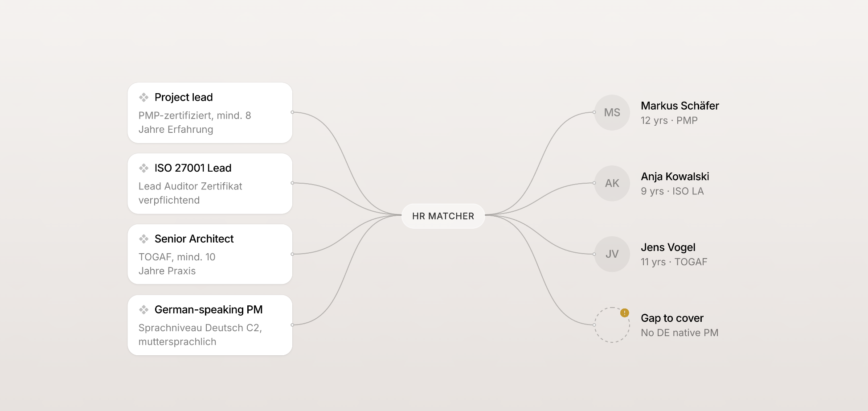Click the 'Lead Auditor Zertifikat verpflichtend' description
This screenshot has width=868, height=411.
click(x=190, y=193)
